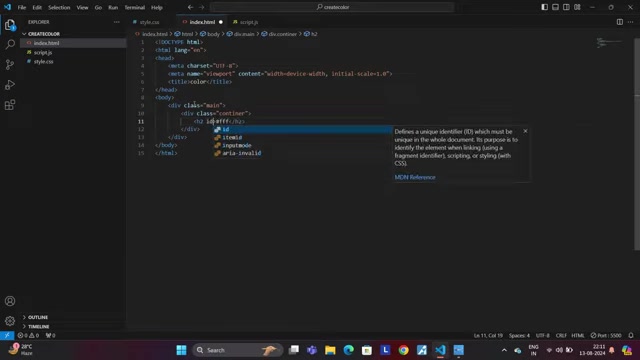Click Ln 11, Col 19 in status bar

click(x=488, y=335)
